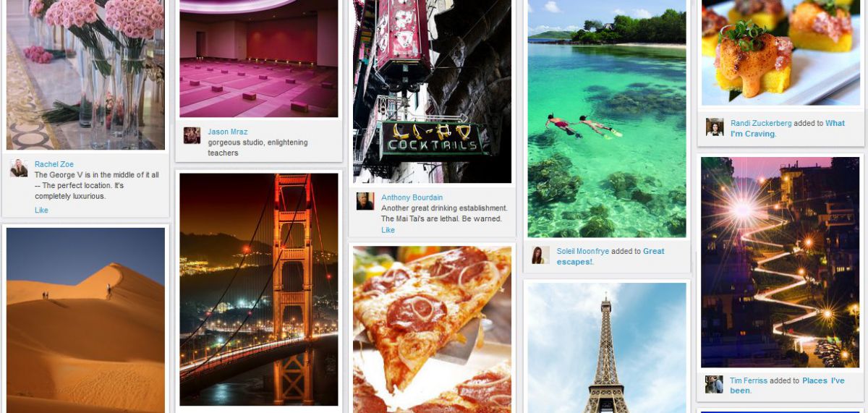View the Eiffel Tower photo
The image size is (868, 413).
[607, 348]
